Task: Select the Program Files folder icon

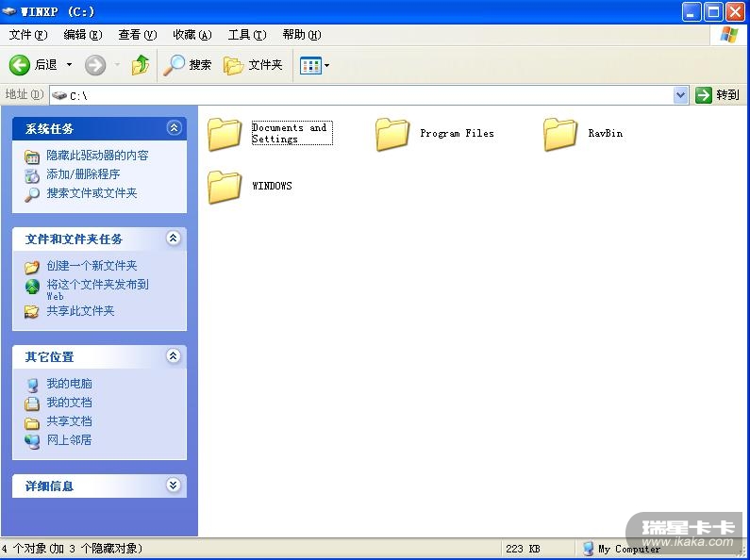Action: pos(392,134)
